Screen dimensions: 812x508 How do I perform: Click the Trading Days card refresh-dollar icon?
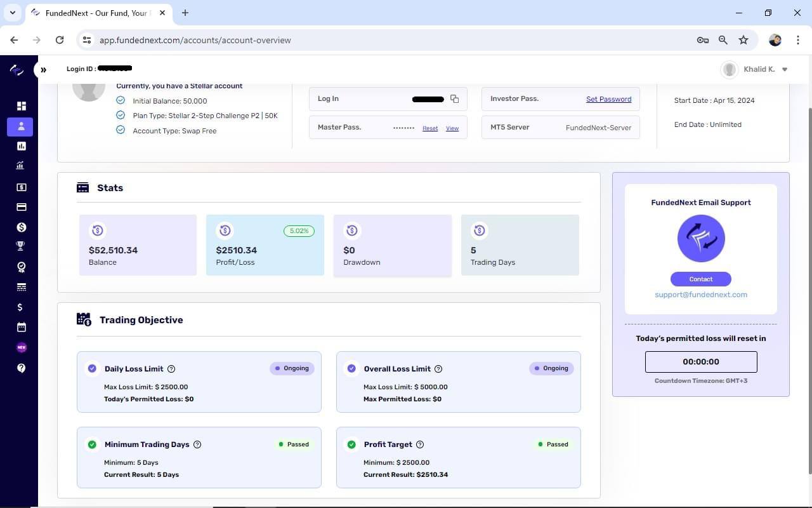pyautogui.click(x=480, y=231)
